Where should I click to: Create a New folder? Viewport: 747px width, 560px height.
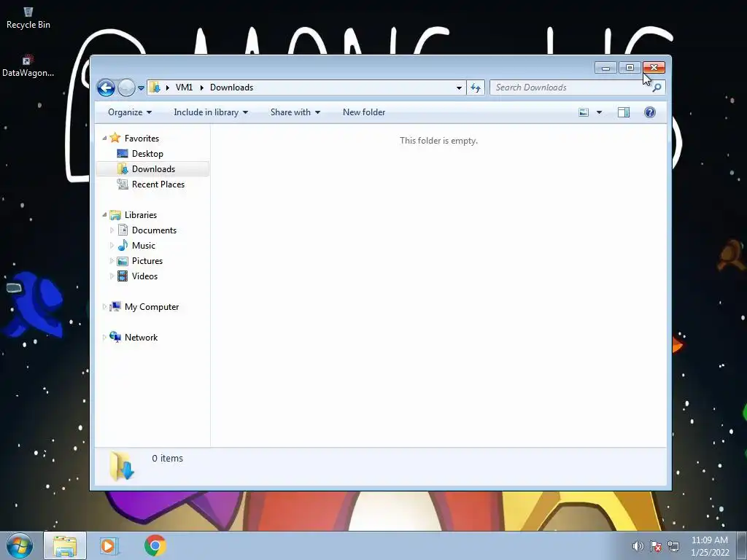tap(364, 112)
